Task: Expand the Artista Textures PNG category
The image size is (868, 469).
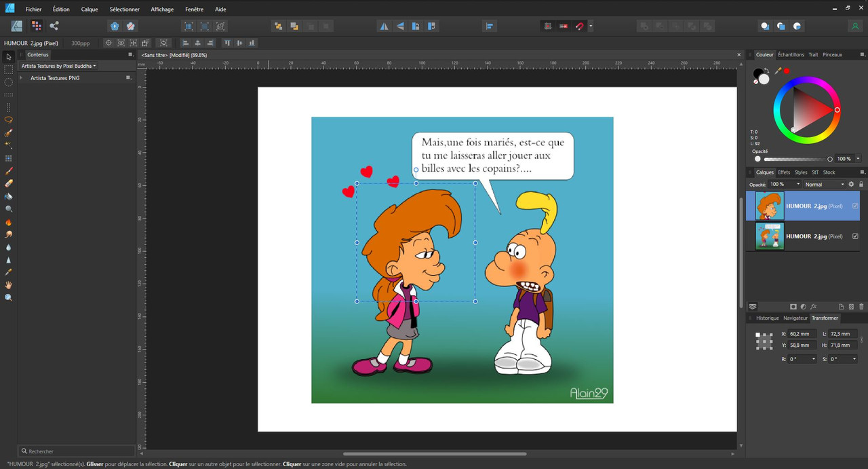Action: click(x=22, y=78)
